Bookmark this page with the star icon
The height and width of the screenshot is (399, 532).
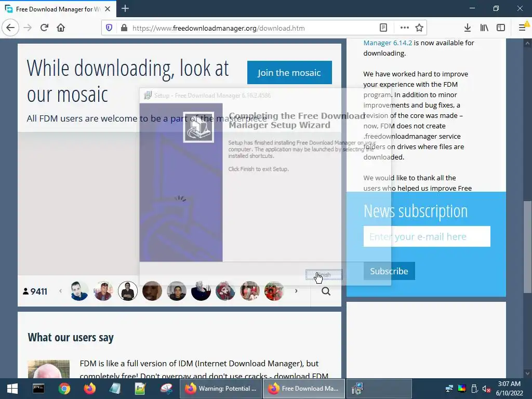(419, 28)
